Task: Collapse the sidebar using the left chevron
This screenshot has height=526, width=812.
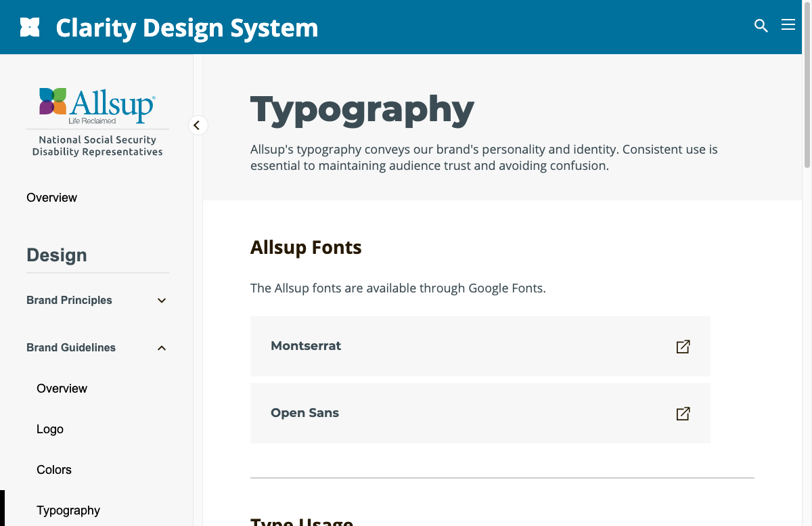Action: 197,125
